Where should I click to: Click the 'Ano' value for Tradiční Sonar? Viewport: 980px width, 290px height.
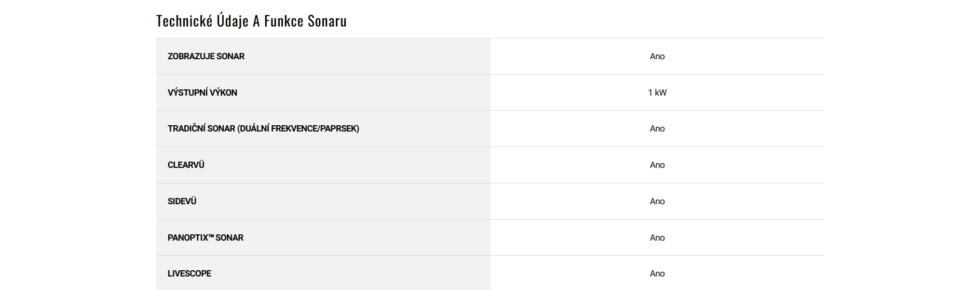657,128
